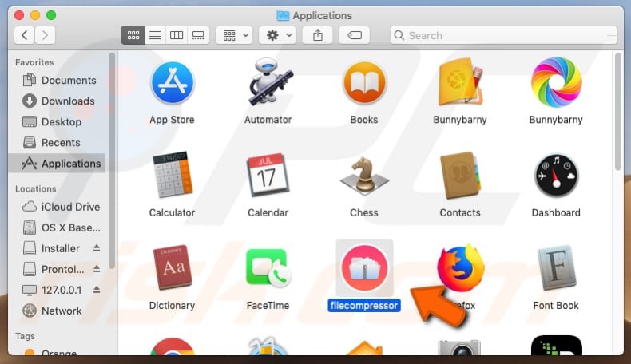This screenshot has height=364, width=631.
Task: Open the Calendar app icon
Action: click(268, 176)
